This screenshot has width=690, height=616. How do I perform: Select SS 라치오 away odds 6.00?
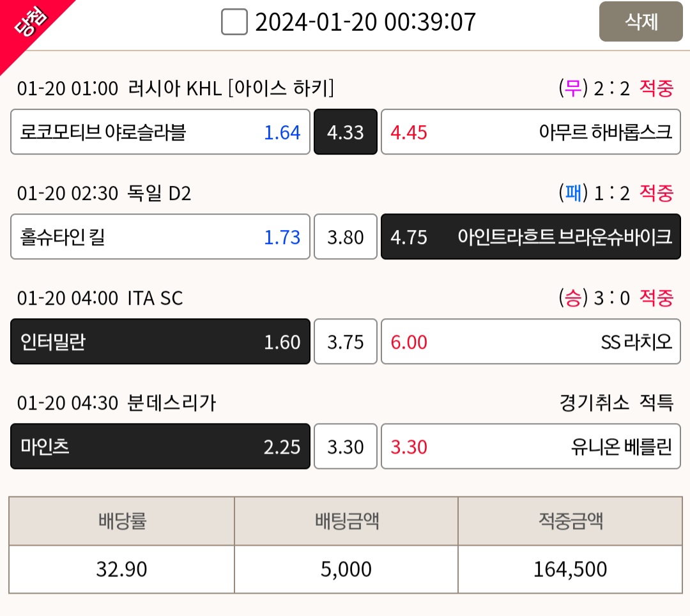pos(531,341)
